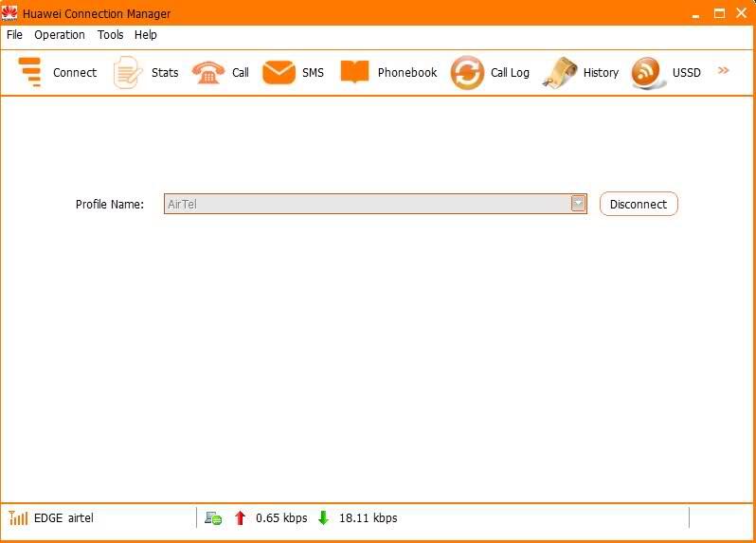Open the Call Log refresh icon
This screenshot has width=756, height=543.
tap(467, 73)
